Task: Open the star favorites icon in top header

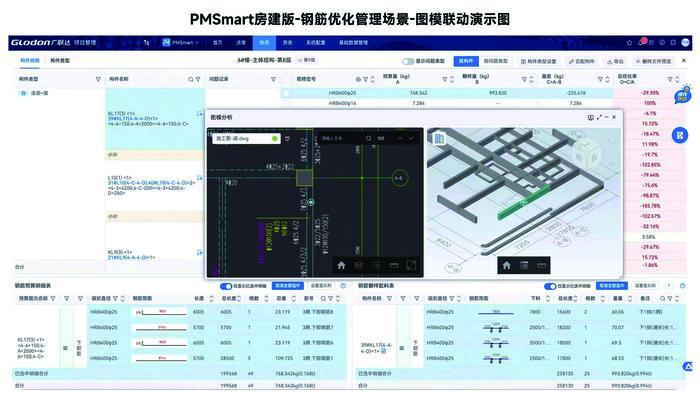Action: [629, 43]
